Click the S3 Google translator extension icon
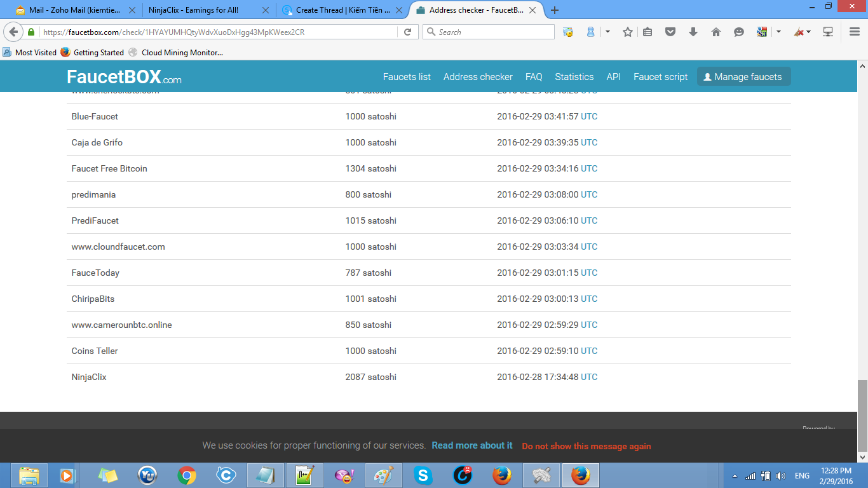This screenshot has width=868, height=488. (762, 32)
